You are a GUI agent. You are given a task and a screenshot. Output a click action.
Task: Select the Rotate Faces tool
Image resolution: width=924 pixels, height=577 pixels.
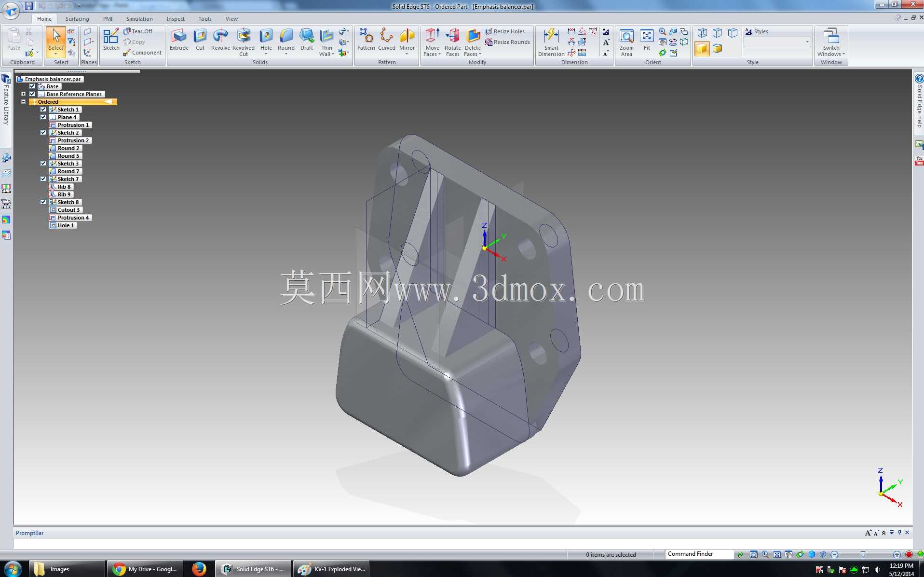(x=452, y=42)
